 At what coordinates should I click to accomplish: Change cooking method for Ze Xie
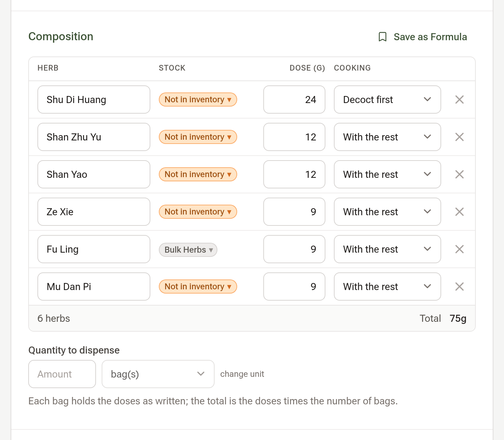click(388, 212)
